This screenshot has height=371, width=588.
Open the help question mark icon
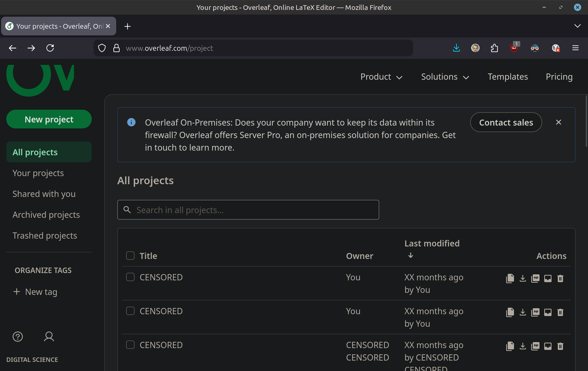coord(18,337)
